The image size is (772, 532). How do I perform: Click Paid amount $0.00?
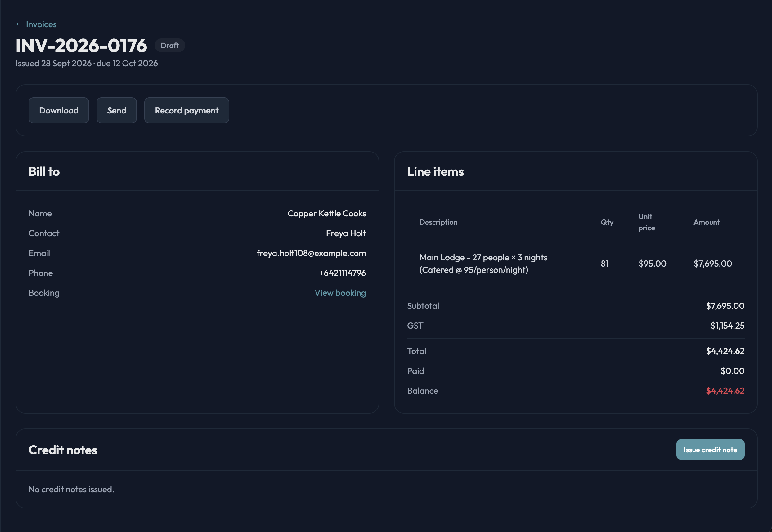[732, 371]
